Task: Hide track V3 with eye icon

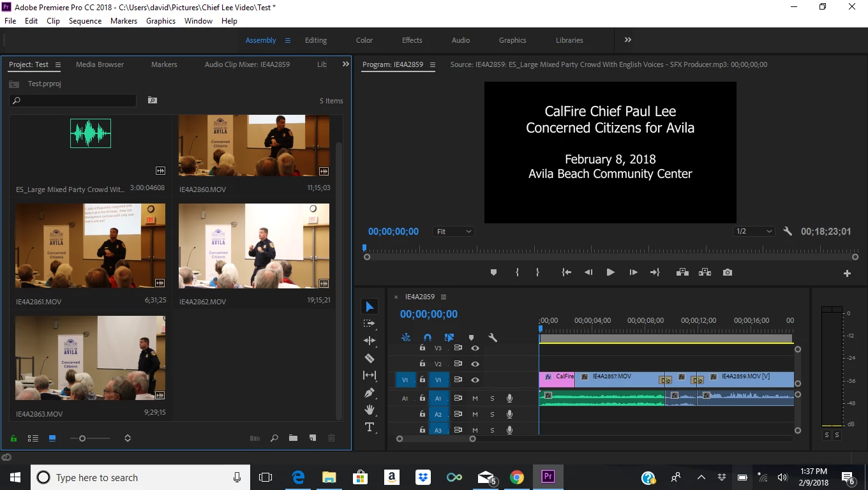Action: 475,348
